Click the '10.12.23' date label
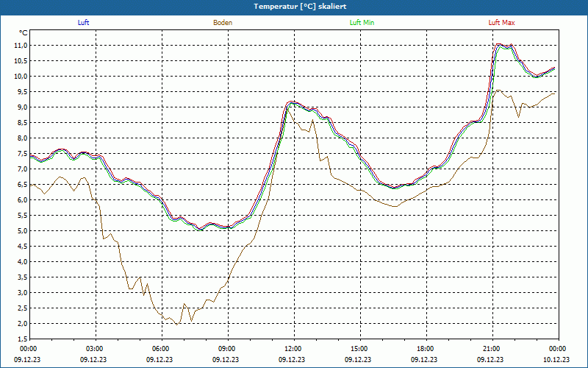 556,359
